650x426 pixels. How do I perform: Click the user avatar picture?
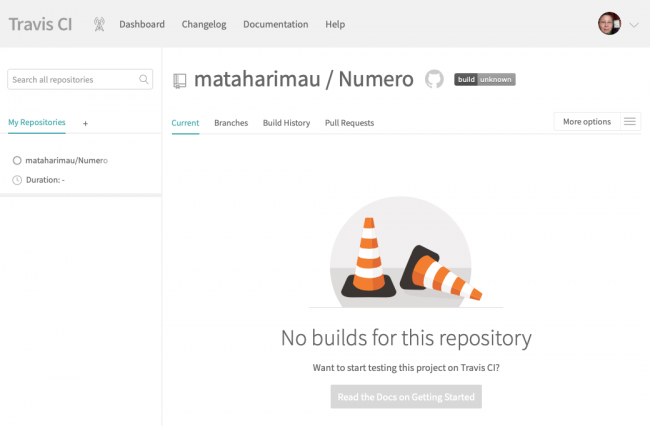pos(609,24)
